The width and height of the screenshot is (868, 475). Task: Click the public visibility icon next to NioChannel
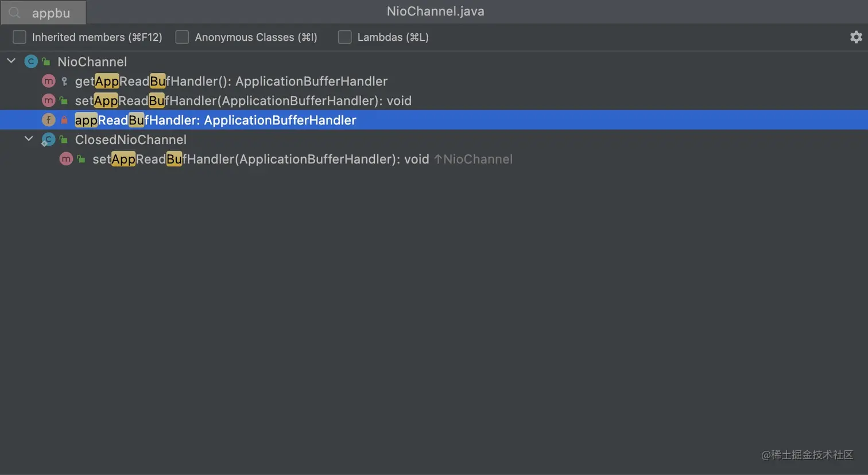46,61
